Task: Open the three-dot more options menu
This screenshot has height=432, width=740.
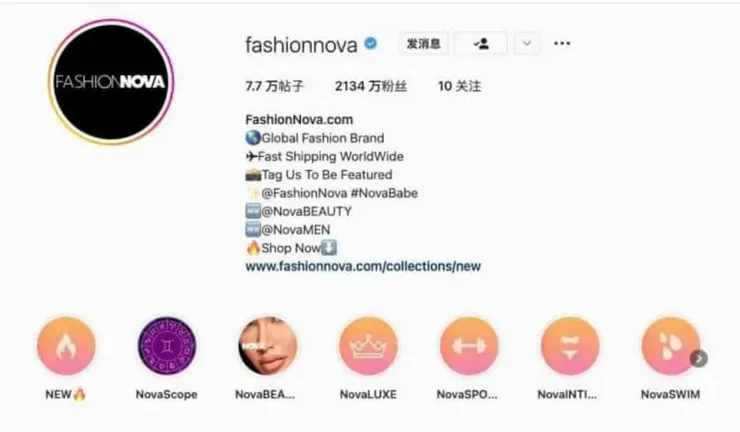Action: 562,43
